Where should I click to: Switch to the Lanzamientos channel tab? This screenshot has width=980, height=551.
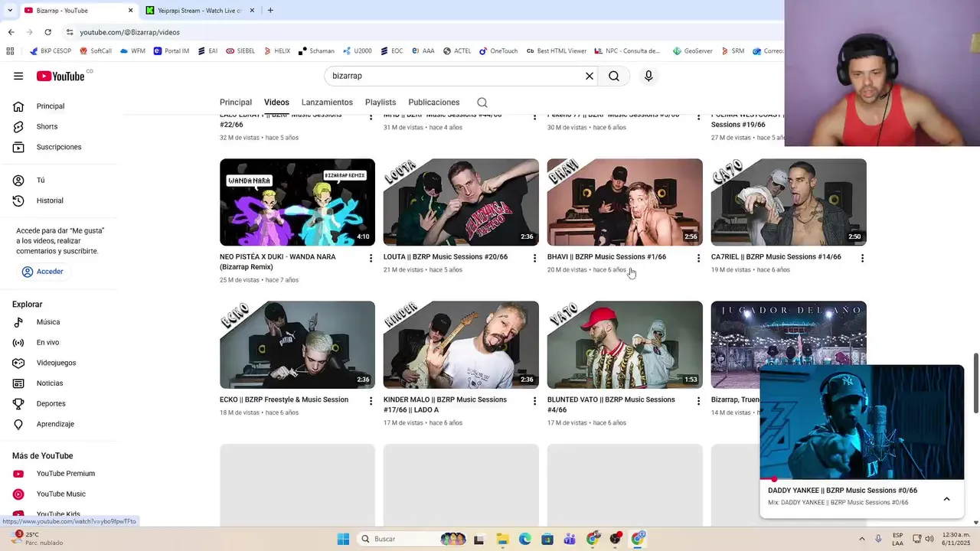tap(327, 103)
